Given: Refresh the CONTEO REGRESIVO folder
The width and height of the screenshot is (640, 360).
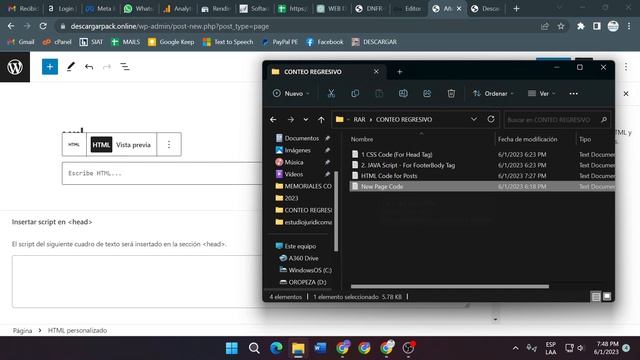Looking at the screenshot, I should (491, 119).
